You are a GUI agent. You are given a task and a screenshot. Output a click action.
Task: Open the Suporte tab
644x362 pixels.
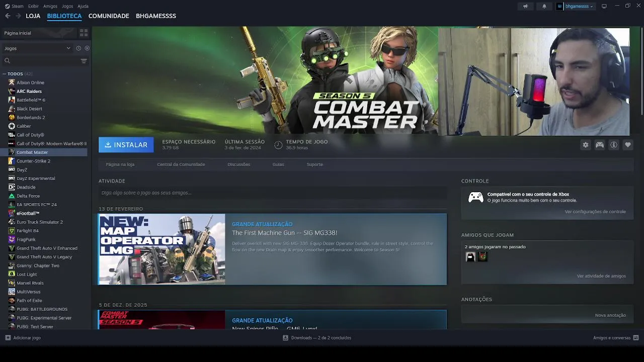click(315, 164)
